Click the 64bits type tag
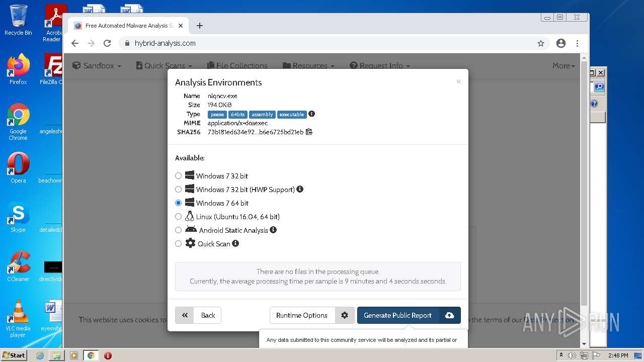 click(237, 115)
